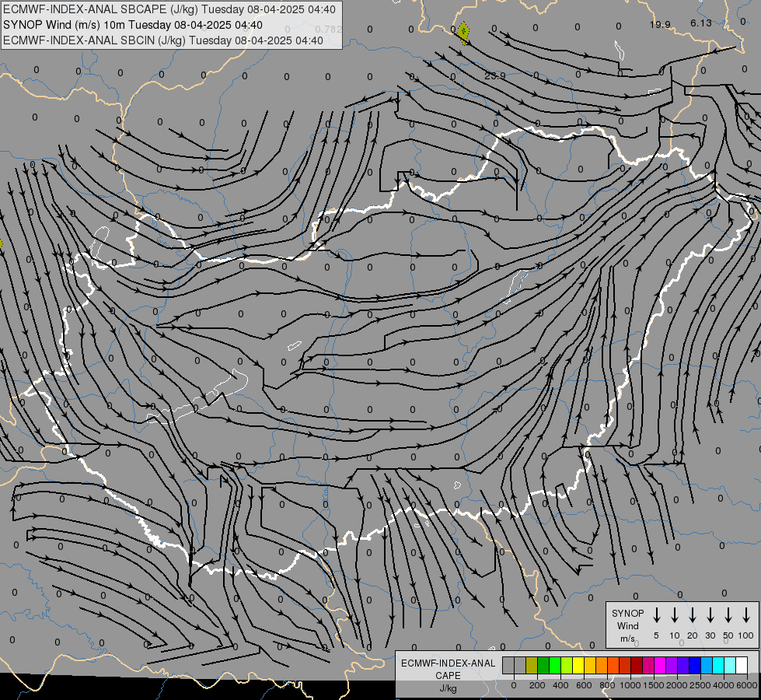Click the 800 tick label in the CAPE legend
Viewport: 761px width, 700px height.
607,685
